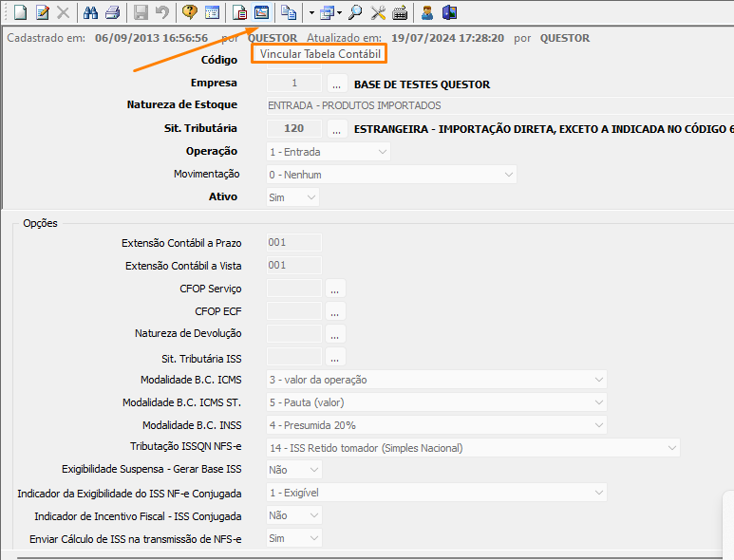
Task: Click the magnifying glass icon
Action: click(x=355, y=12)
